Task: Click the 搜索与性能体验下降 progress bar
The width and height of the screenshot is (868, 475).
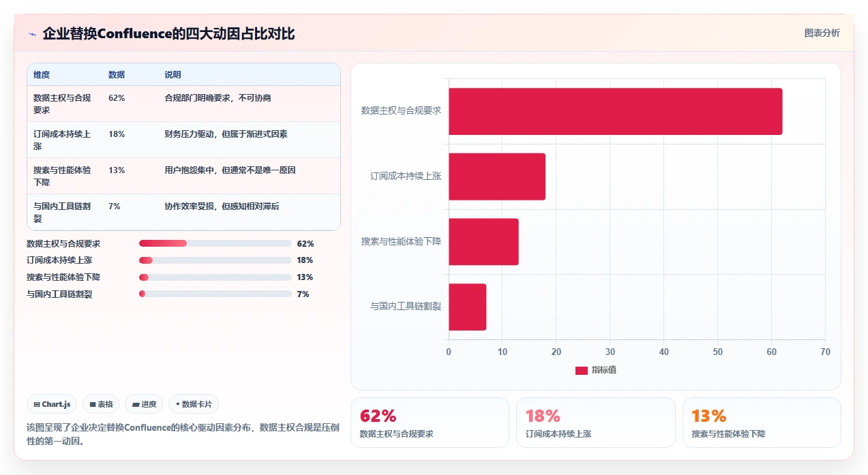Action: [x=215, y=277]
